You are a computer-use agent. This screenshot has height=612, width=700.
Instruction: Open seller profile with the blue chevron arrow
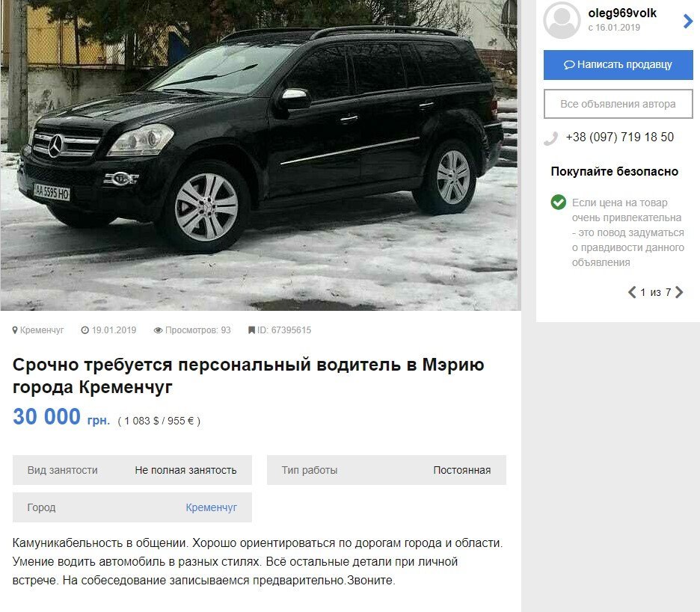(688, 21)
